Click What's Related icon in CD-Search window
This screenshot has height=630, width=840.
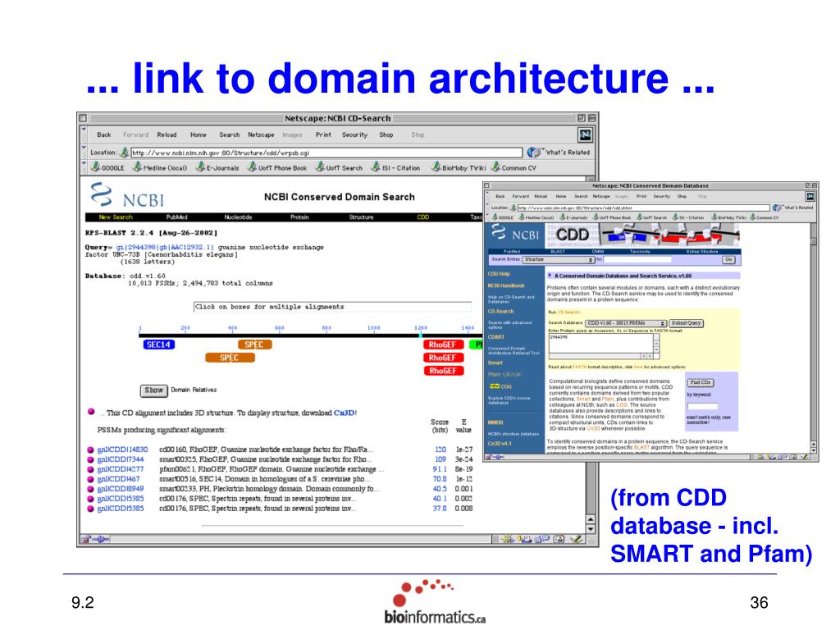pyautogui.click(x=533, y=152)
